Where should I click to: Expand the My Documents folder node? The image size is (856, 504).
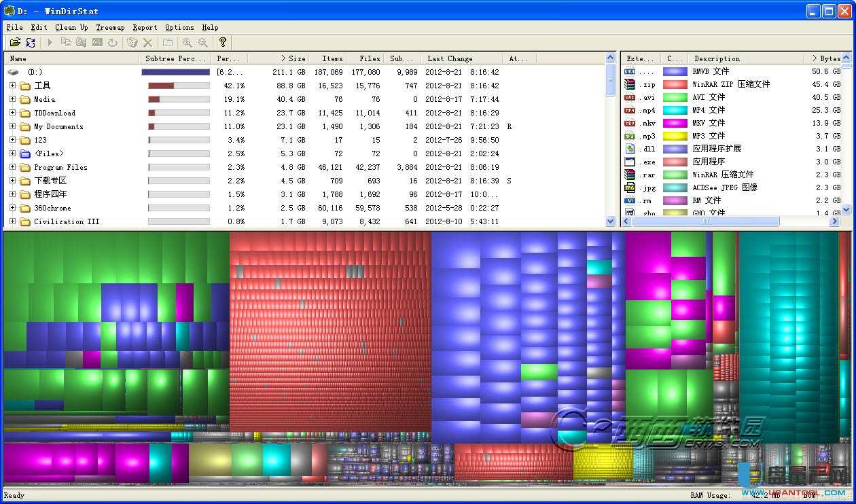[12, 126]
